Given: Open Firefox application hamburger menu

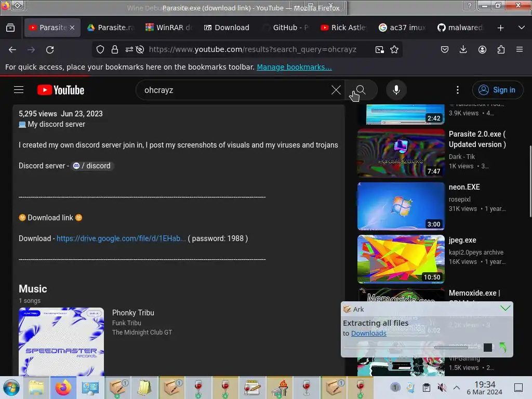Looking at the screenshot, I should pyautogui.click(x=520, y=49).
